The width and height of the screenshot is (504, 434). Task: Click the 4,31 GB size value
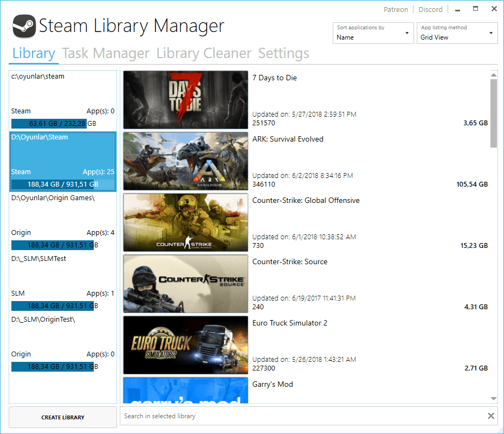[x=476, y=307]
